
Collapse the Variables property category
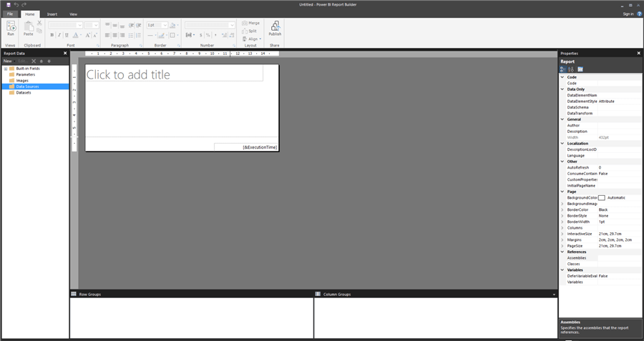pyautogui.click(x=562, y=270)
